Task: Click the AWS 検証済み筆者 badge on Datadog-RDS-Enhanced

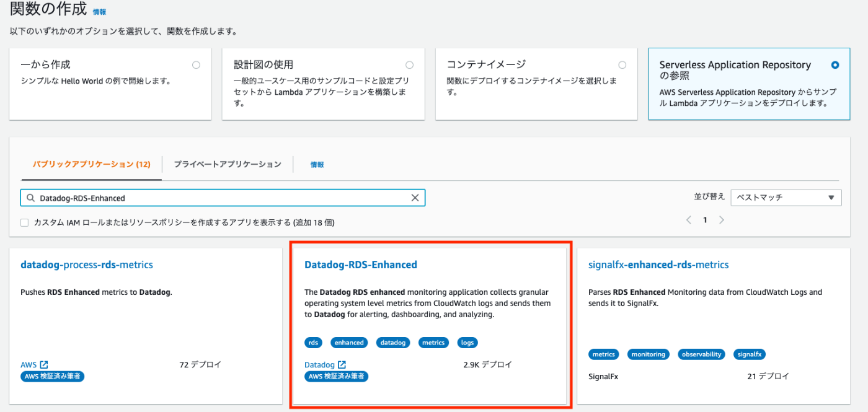Action: pyautogui.click(x=336, y=376)
